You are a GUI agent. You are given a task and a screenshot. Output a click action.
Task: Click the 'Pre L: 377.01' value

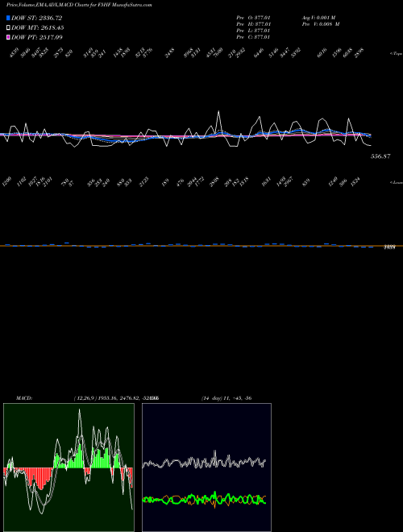click(253, 31)
